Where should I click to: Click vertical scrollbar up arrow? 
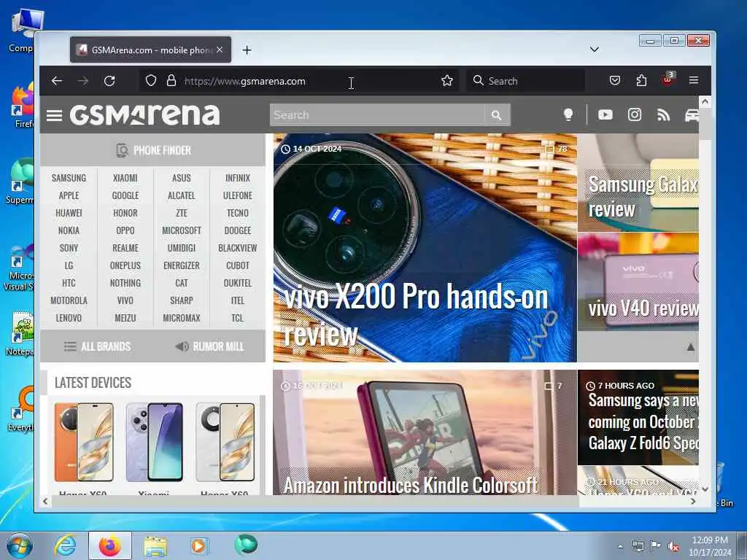[x=705, y=101]
